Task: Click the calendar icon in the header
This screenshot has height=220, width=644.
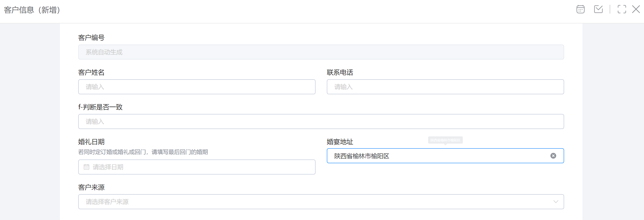Action: coord(580,9)
